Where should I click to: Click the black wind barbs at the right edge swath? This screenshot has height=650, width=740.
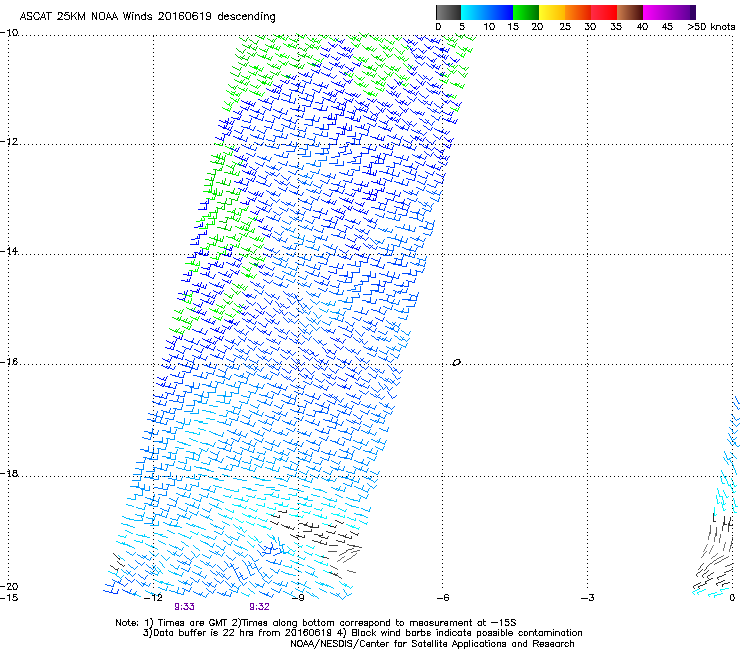coord(715,552)
